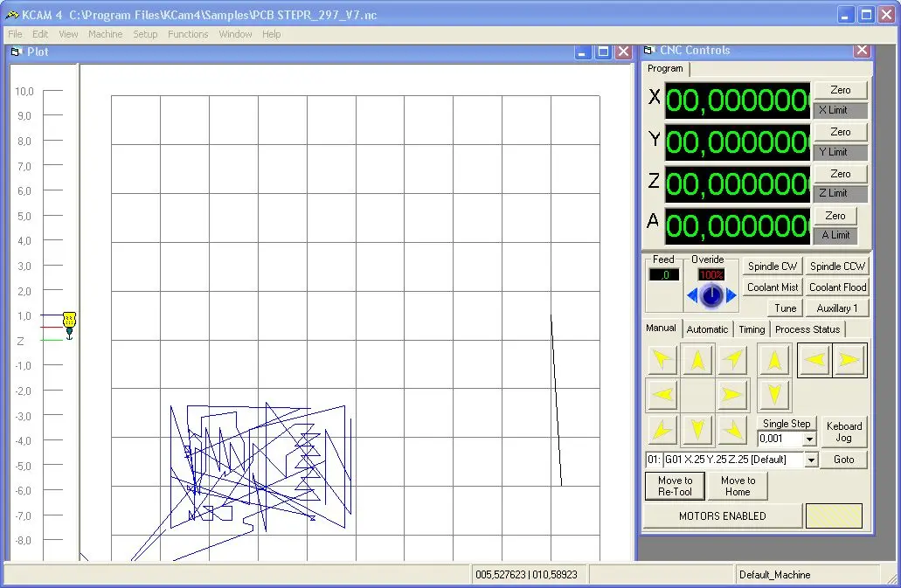
Task: Jog X axis left with yellow arrow
Action: tap(662, 395)
